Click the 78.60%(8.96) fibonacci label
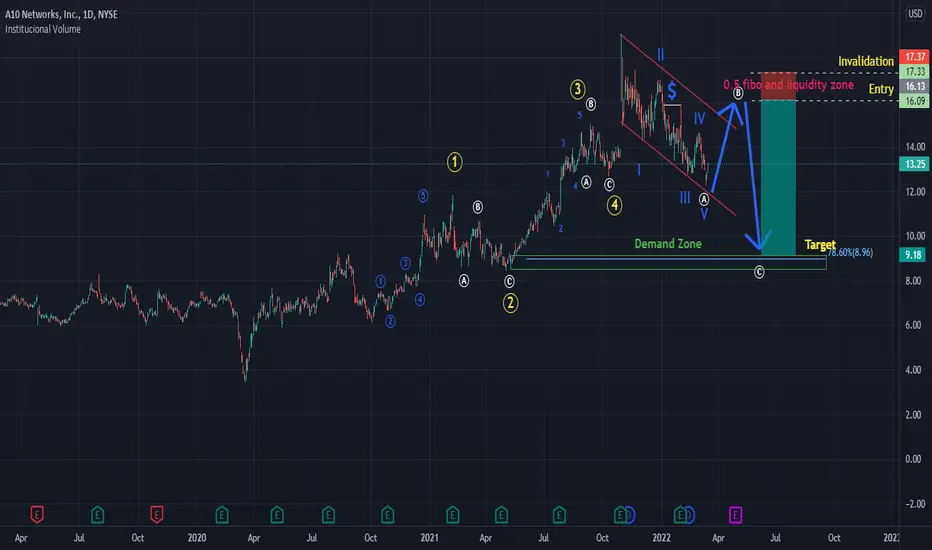The width and height of the screenshot is (932, 550). pos(851,253)
